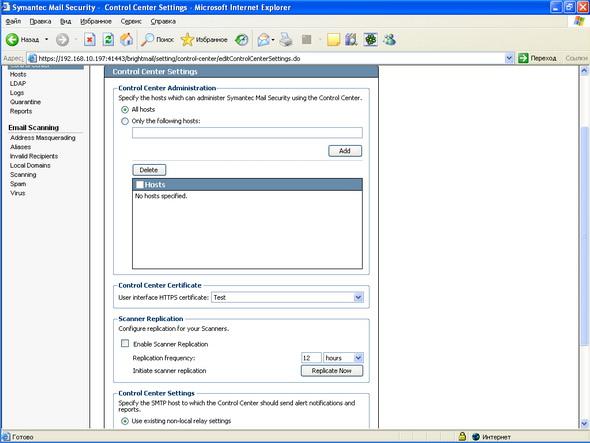Click the lock icon in status bar
This screenshot has width=590, height=443.
(462, 436)
